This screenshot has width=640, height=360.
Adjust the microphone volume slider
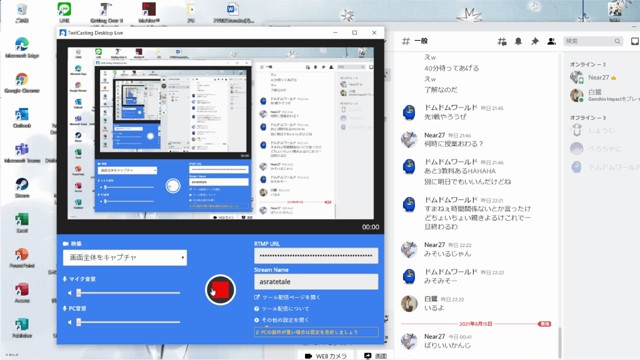tap(129, 293)
